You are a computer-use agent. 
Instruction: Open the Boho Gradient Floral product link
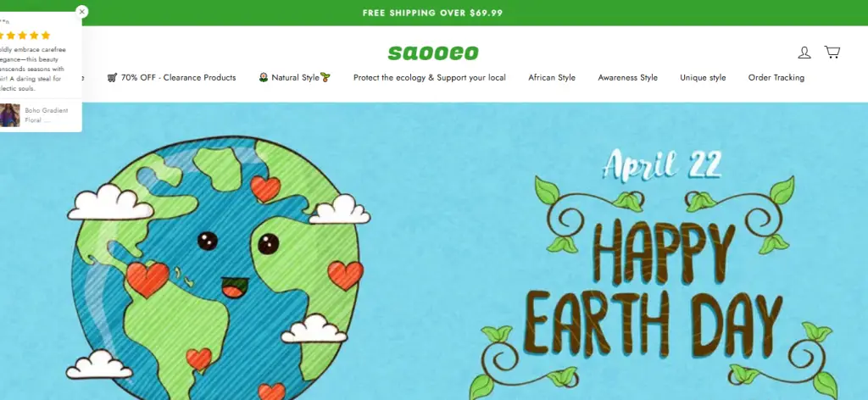pos(47,115)
